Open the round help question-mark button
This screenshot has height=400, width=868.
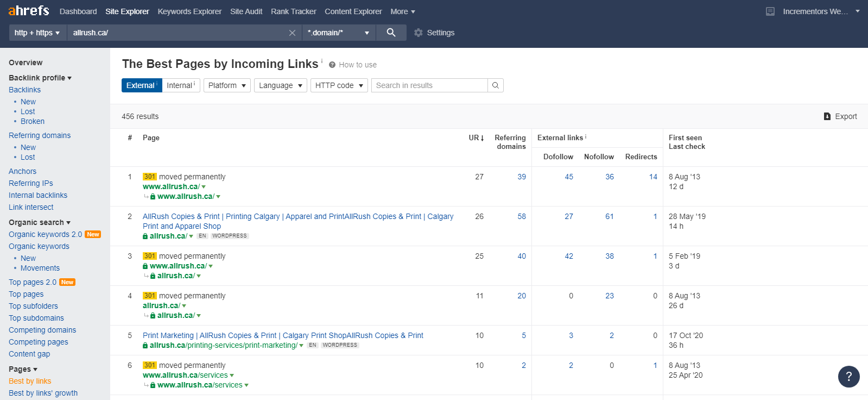tap(848, 376)
